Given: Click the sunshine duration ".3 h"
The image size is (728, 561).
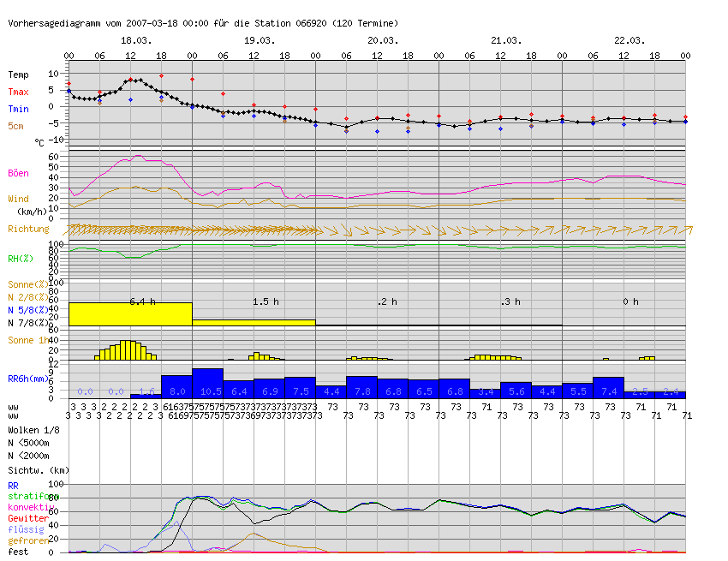Looking at the screenshot, I should pyautogui.click(x=510, y=301).
